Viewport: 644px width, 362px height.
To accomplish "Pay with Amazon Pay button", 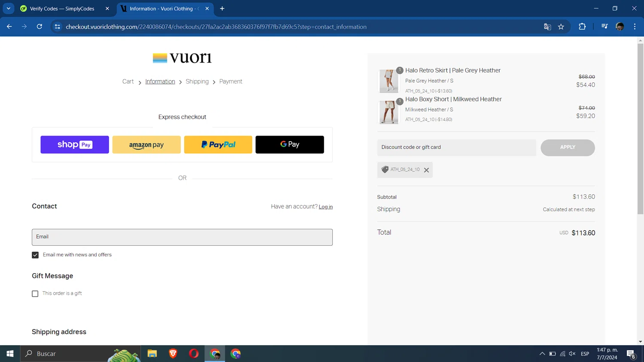I will (x=146, y=145).
